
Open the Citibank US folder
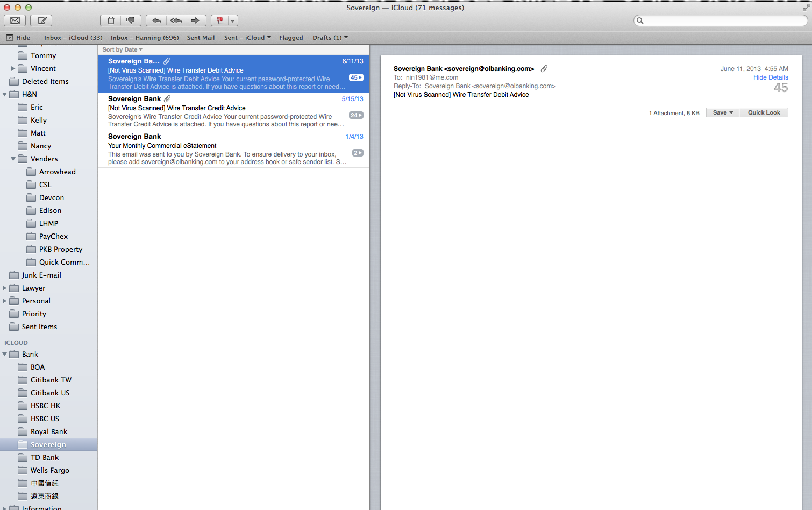[44, 393]
